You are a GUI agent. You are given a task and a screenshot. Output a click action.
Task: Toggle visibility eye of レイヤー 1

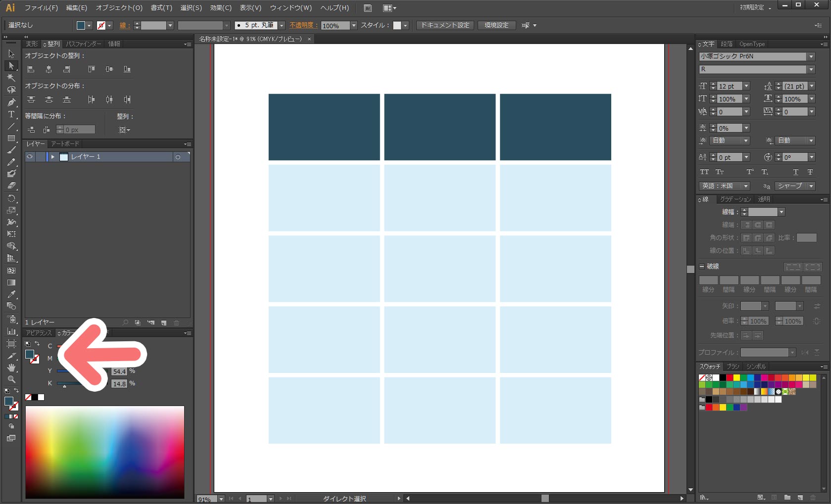[30, 157]
